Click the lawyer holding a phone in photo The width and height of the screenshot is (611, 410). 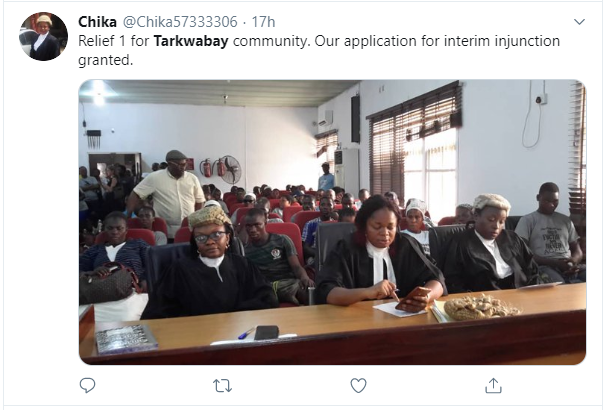click(380, 253)
